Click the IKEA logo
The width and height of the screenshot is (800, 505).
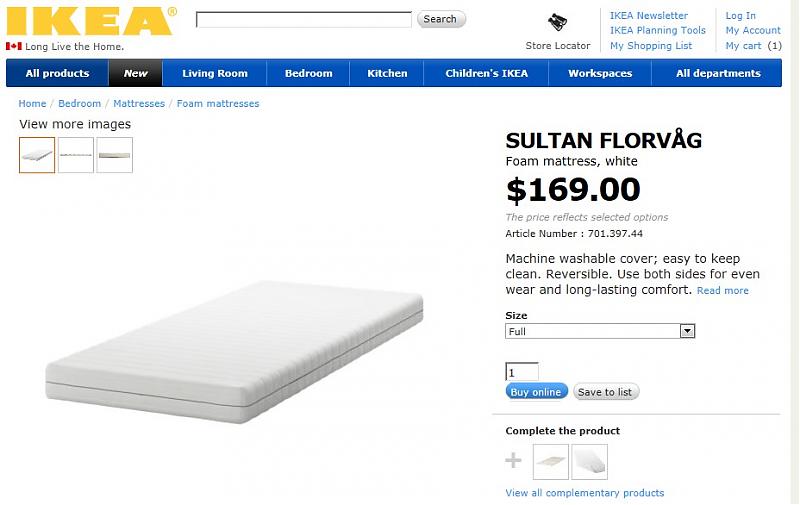[x=91, y=21]
